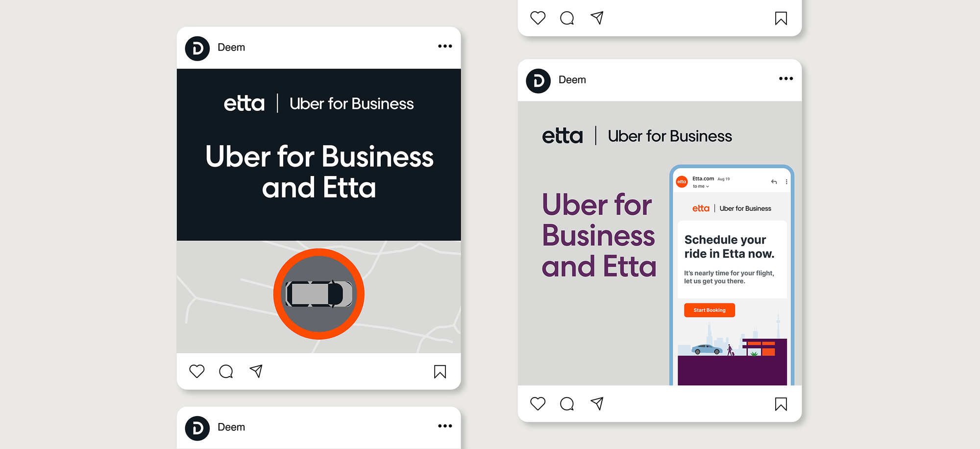The height and width of the screenshot is (449, 980).
Task: Click white etta logo on dark post
Action: 244,103
